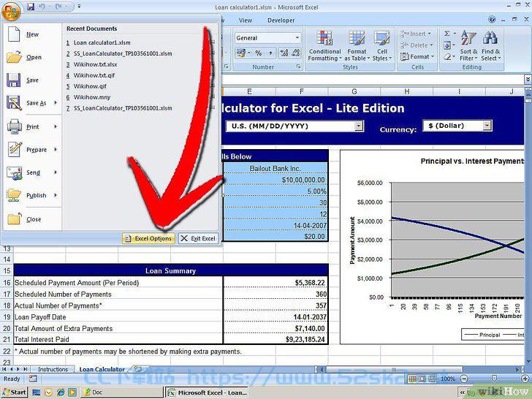Click the Increase Decimal icon
532x399 pixels.
284,53
